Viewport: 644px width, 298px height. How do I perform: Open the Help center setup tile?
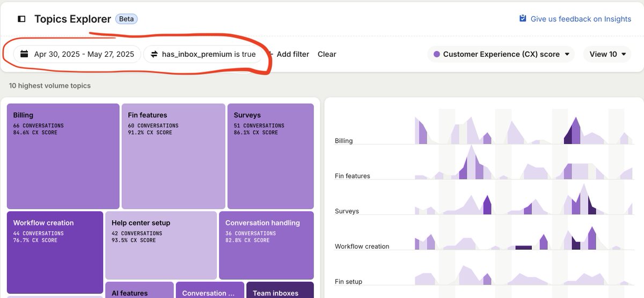(x=161, y=245)
